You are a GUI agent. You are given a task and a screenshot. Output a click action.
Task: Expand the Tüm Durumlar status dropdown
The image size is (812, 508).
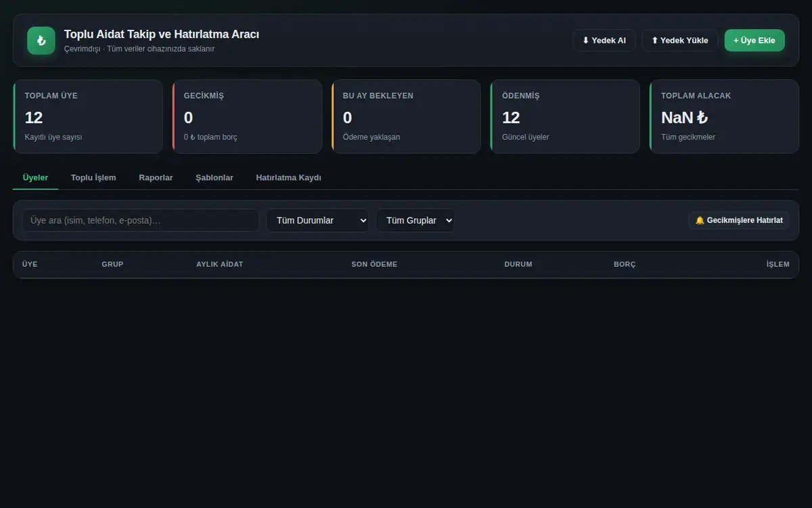click(x=317, y=220)
